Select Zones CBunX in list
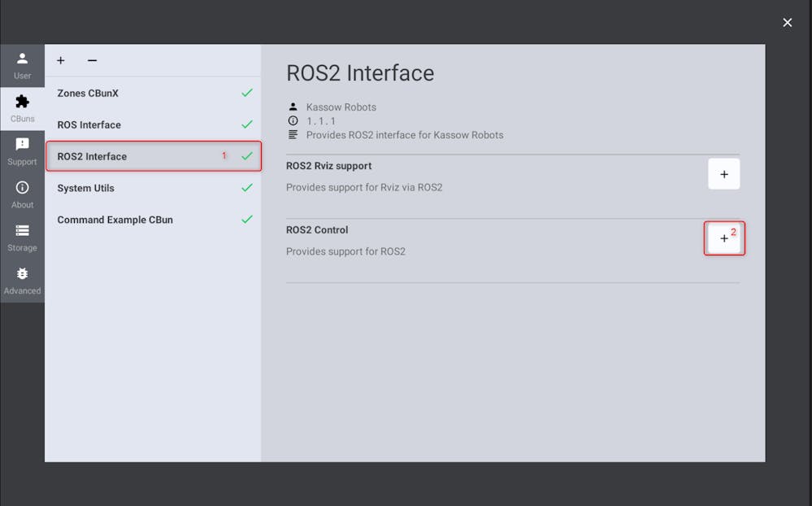The width and height of the screenshot is (812, 506). click(x=153, y=94)
